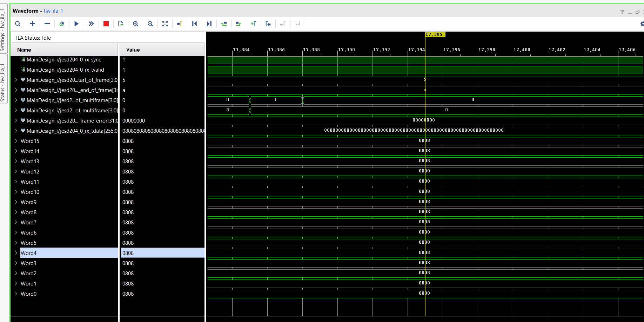Image resolution: width=644 pixels, height=322 pixels.
Task: Zoom in on the waveform
Action: pyautogui.click(x=135, y=24)
